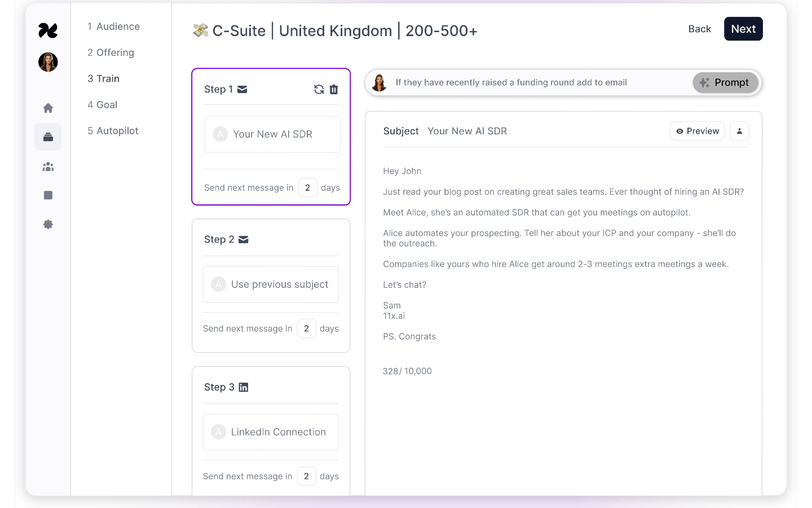The image size is (812, 508).
Task: Toggle email Preview with the eye button
Action: (x=698, y=131)
